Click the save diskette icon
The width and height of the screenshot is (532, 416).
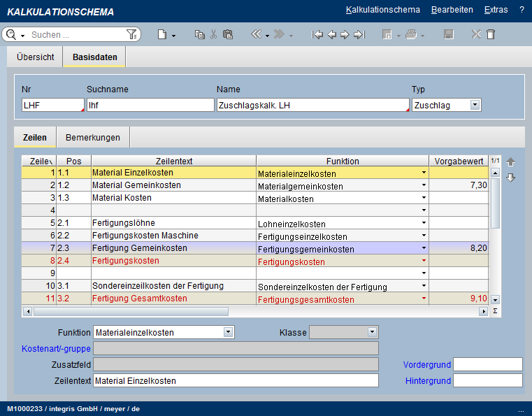[x=449, y=34]
